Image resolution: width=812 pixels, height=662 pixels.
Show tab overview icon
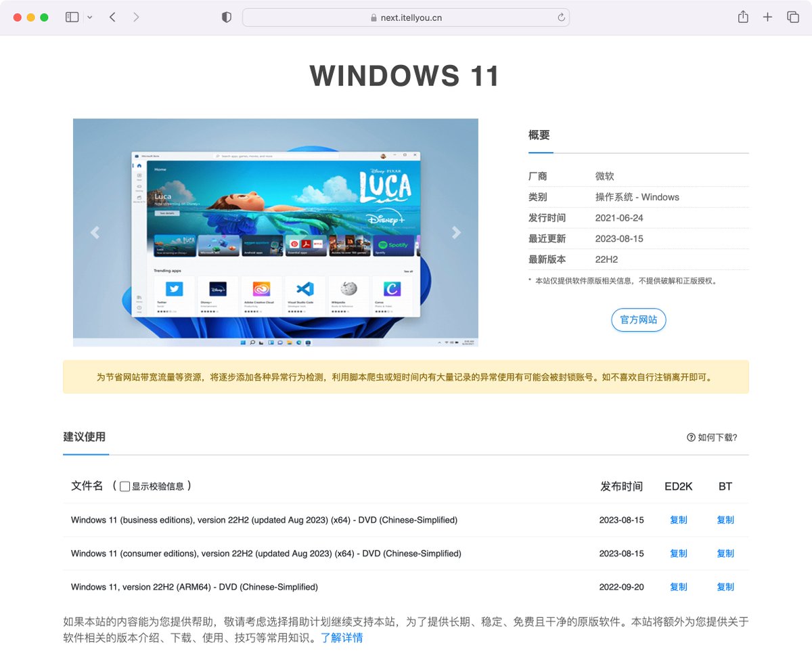pos(793,18)
